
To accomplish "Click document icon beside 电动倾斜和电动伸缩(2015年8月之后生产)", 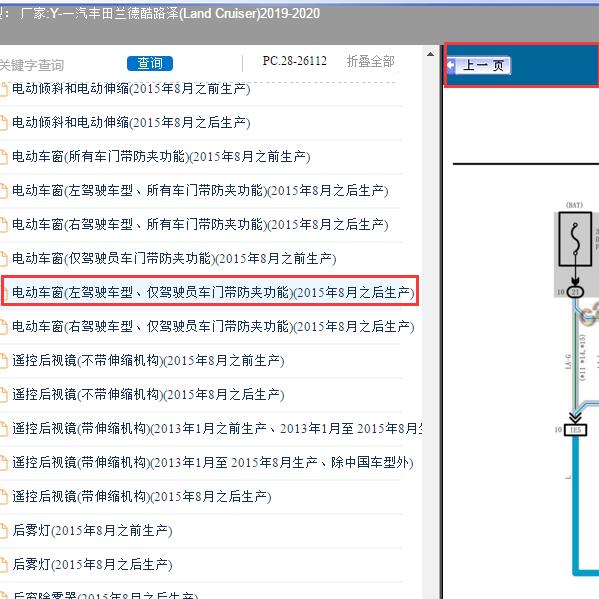I will click(x=4, y=123).
